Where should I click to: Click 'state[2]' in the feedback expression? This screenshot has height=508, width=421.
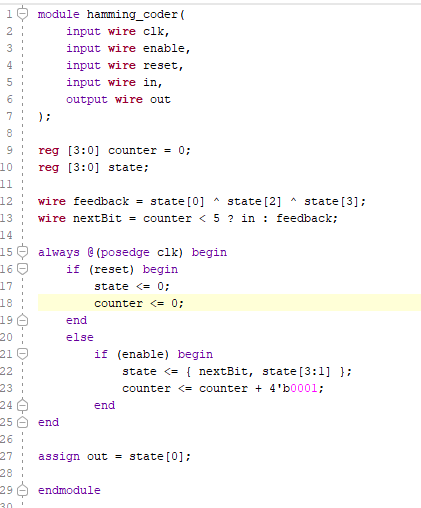pos(255,201)
